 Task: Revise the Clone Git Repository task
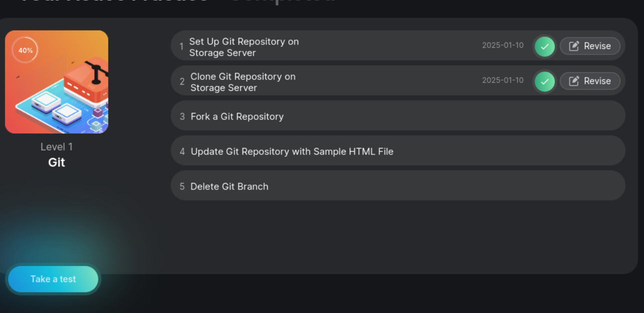click(590, 81)
